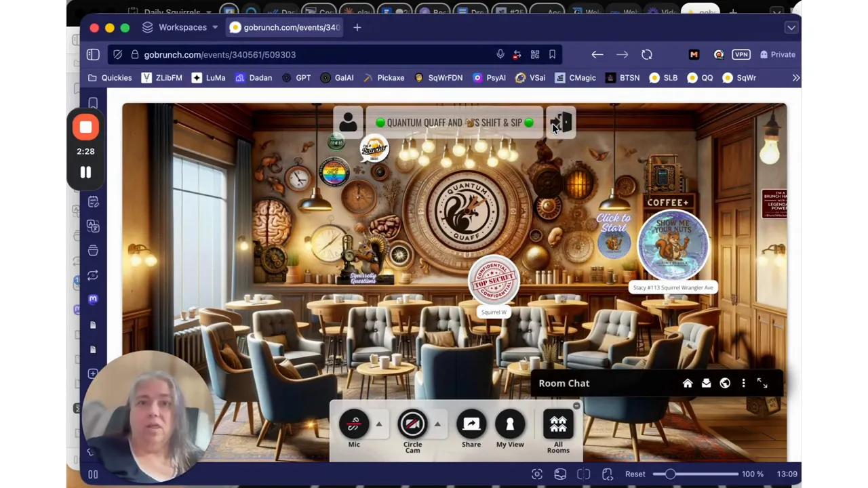Click the address bar URL field
The width and height of the screenshot is (868, 488).
[305, 54]
